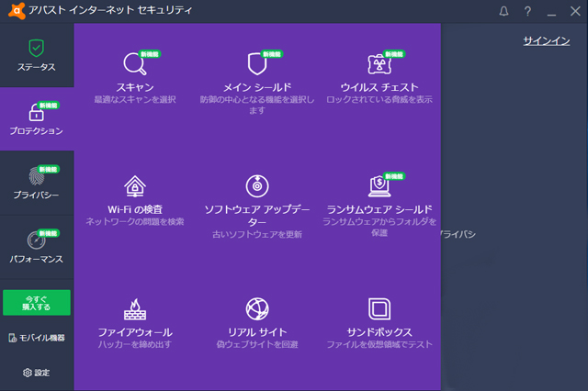The height and width of the screenshot is (391, 588).
Task: Open the サンドボックス square icon
Action: click(379, 309)
